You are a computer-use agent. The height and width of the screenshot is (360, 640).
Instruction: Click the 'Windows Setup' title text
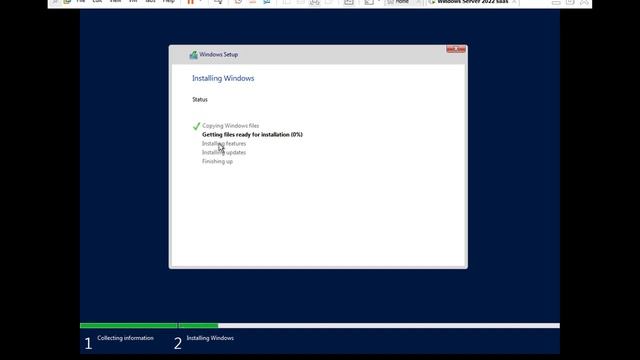(218, 54)
